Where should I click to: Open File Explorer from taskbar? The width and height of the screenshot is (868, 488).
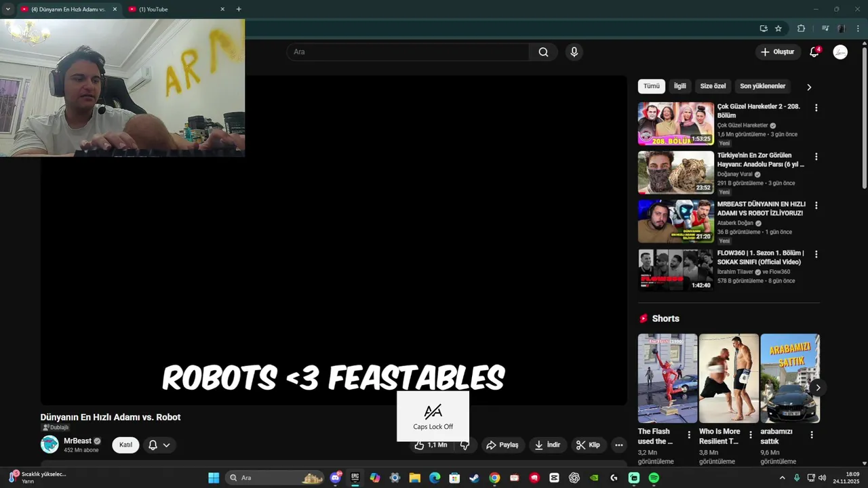[414, 478]
